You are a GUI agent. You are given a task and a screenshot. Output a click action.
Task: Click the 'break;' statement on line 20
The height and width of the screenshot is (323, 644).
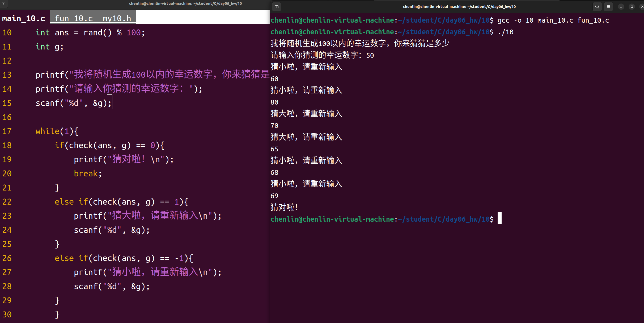point(88,173)
